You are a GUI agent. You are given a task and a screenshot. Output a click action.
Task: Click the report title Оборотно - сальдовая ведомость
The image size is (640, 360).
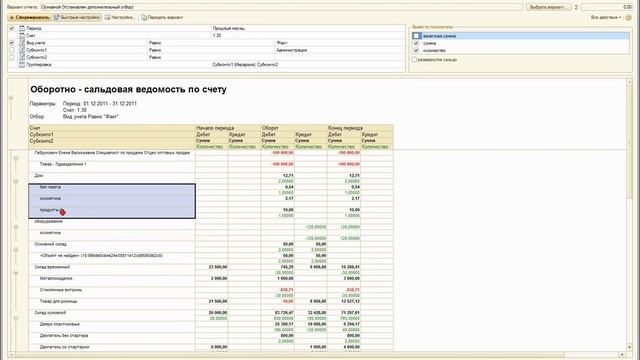point(128,89)
